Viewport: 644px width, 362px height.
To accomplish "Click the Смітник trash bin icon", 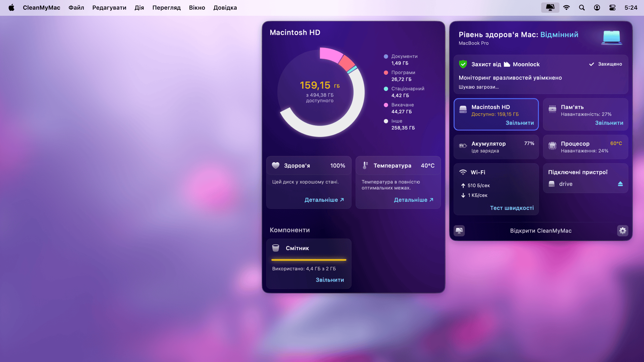I will 276,248.
